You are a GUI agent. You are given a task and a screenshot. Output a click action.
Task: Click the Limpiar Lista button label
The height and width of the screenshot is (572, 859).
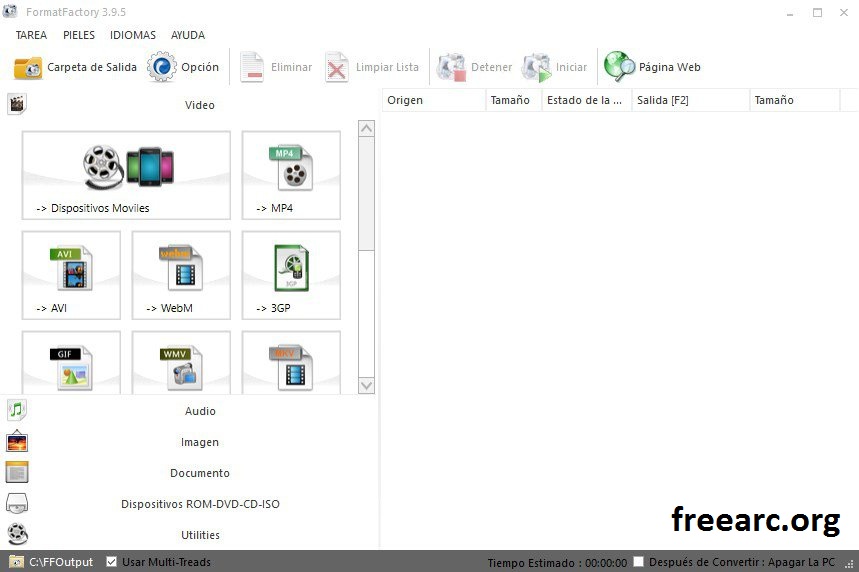pos(387,67)
